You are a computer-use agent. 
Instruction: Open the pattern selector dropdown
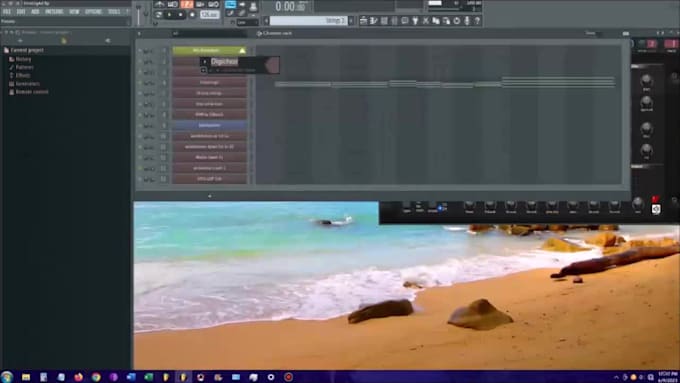(x=308, y=20)
